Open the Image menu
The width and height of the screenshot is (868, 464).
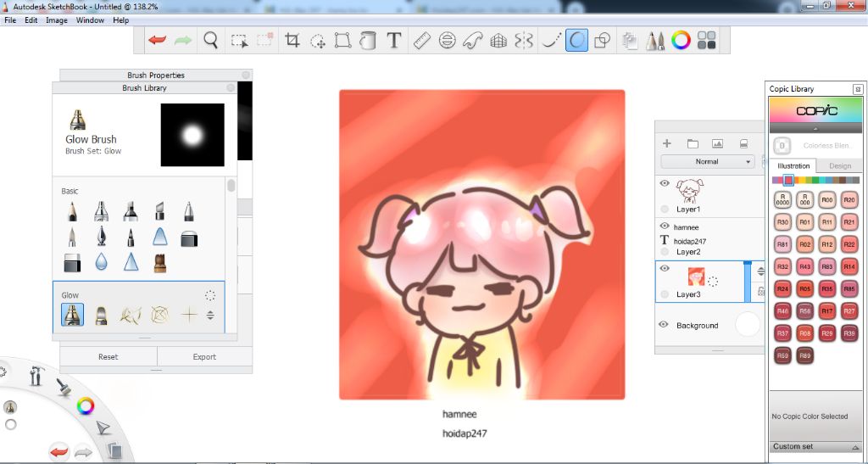click(x=57, y=20)
